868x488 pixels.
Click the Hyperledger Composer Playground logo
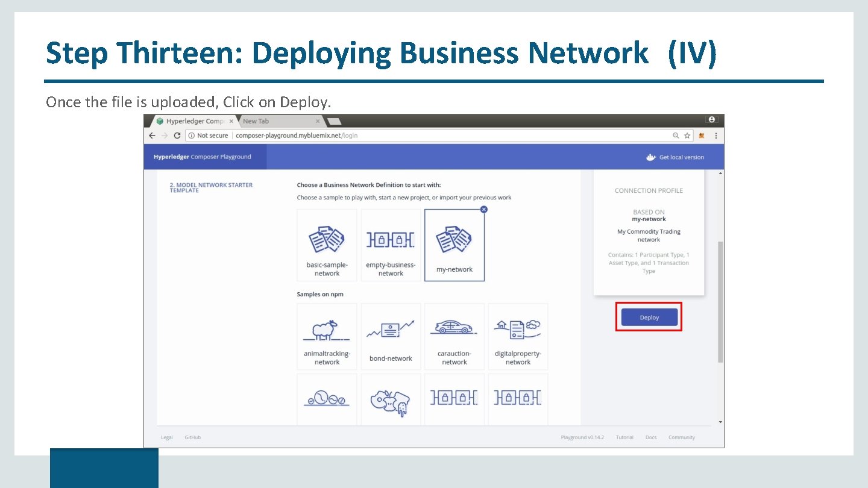tap(203, 157)
